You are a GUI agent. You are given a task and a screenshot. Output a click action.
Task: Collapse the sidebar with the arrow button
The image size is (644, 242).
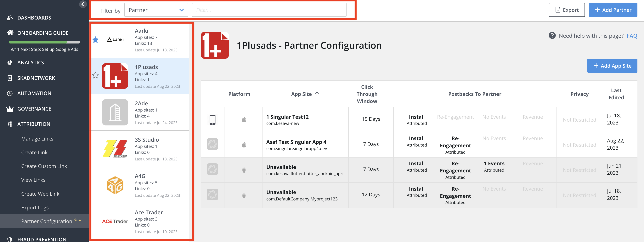pyautogui.click(x=83, y=4)
